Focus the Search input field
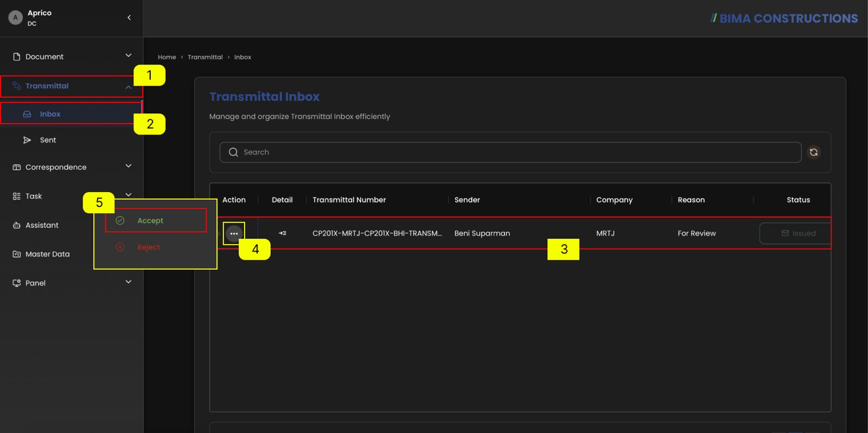Viewport: 868px width, 433px height. pos(510,152)
